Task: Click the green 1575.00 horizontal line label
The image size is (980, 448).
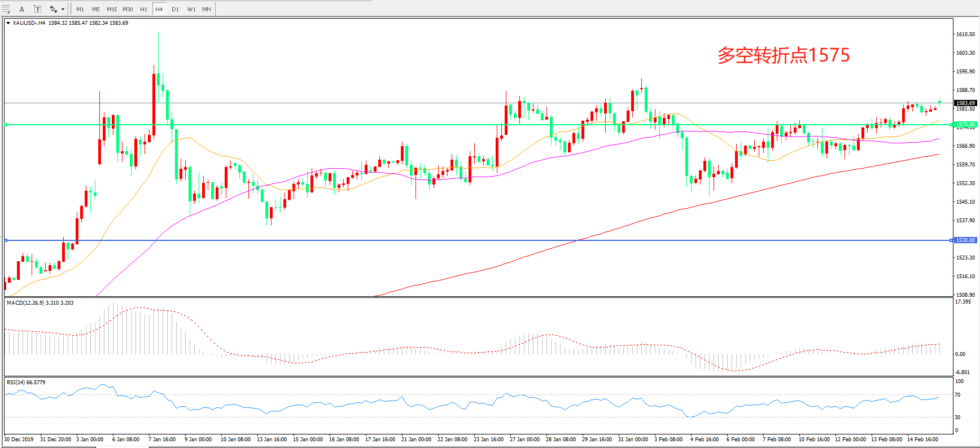Action: (x=965, y=125)
